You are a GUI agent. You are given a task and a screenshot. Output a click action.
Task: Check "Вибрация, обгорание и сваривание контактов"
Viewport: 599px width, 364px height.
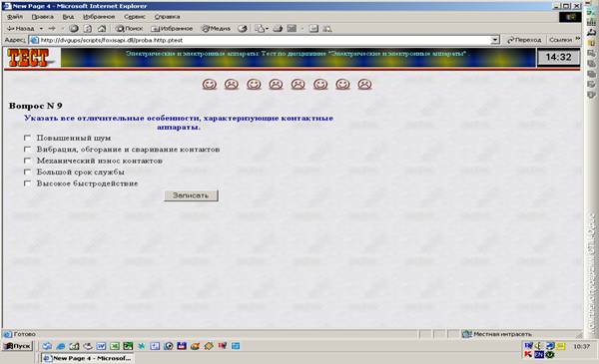[27, 149]
